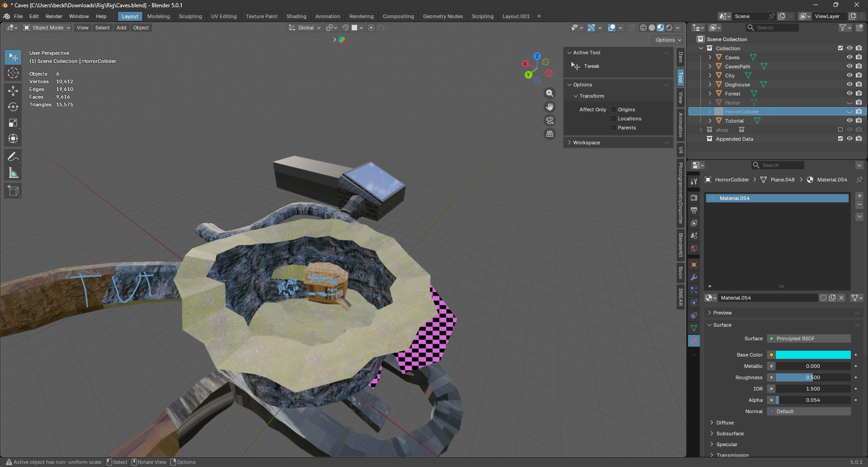Activate the Move tool

(x=13, y=91)
